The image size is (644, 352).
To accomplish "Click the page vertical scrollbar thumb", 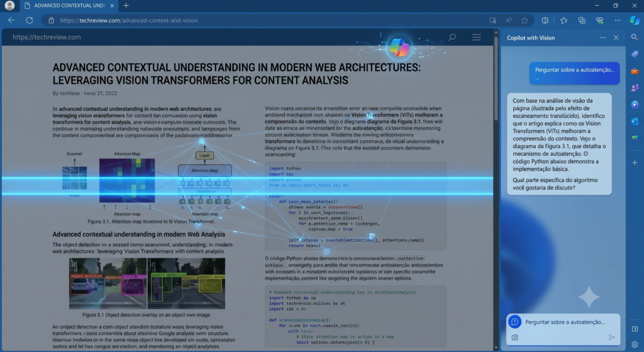I will [x=496, y=78].
